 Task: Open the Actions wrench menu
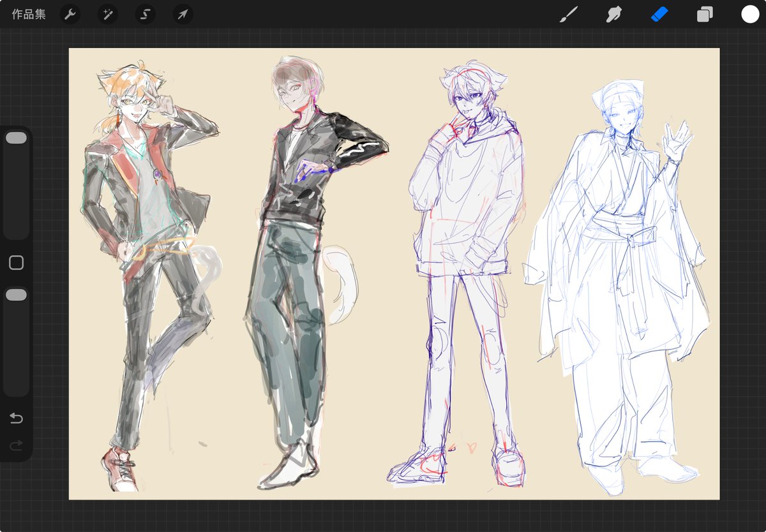(70, 14)
